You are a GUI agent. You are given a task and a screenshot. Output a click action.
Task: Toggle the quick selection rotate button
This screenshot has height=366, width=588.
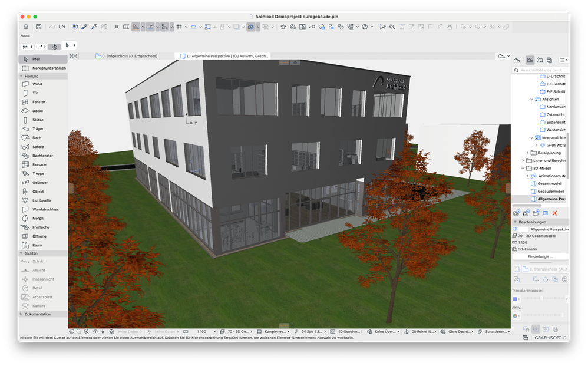(55, 47)
